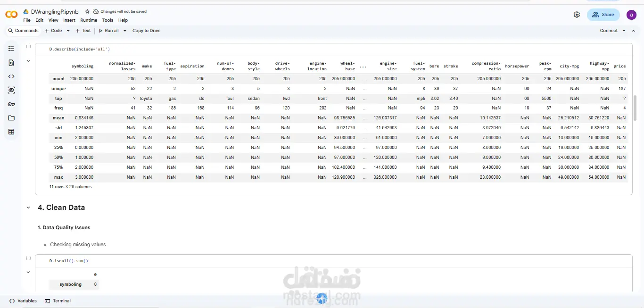Screen dimensions: 644x308
Task: Open Code snippets sidebar icon
Action: coord(11,76)
